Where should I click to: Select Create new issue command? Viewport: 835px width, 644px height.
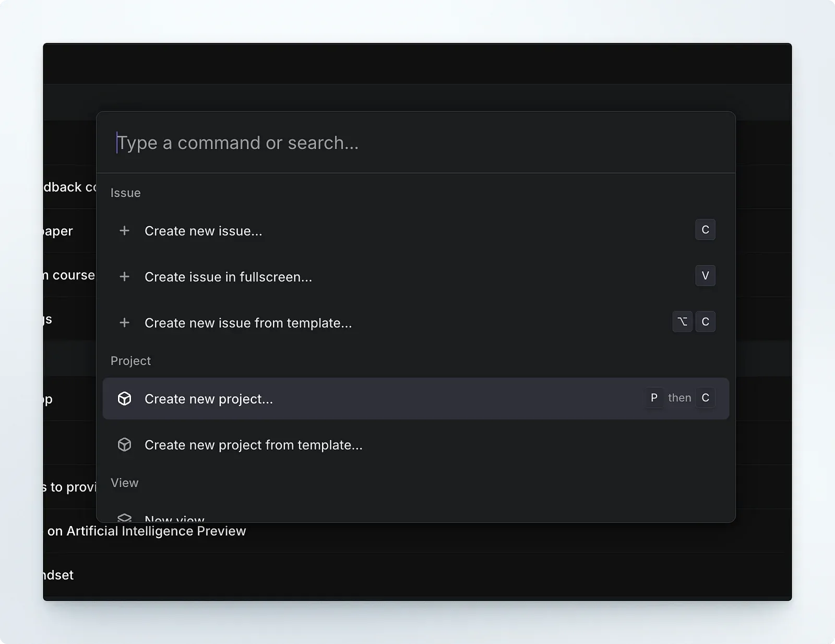[415, 231]
